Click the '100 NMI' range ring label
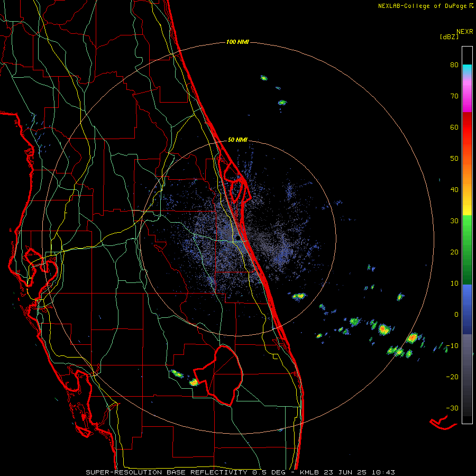Screen dimensions: 476x476 pyautogui.click(x=237, y=42)
